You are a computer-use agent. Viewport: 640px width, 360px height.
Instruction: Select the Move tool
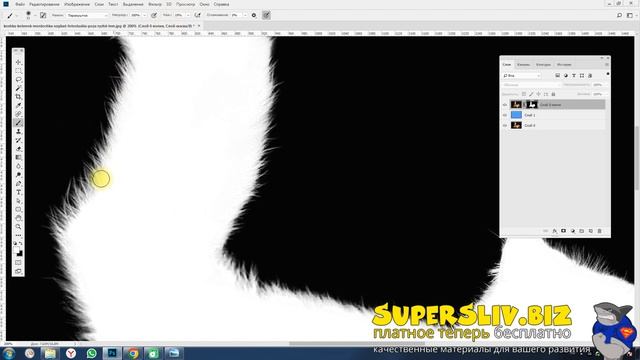tap(18, 62)
